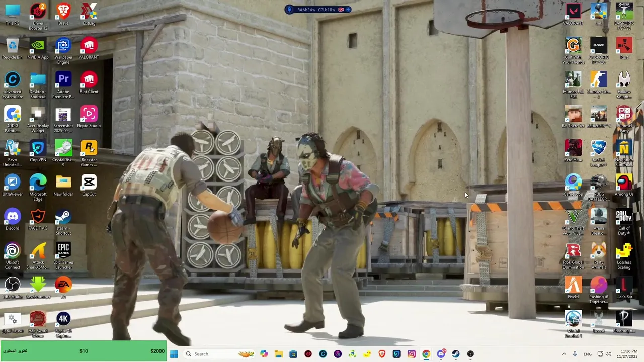The width and height of the screenshot is (644, 362).
Task: Open the Lossless Scaling desktop shortcut
Action: point(624,255)
